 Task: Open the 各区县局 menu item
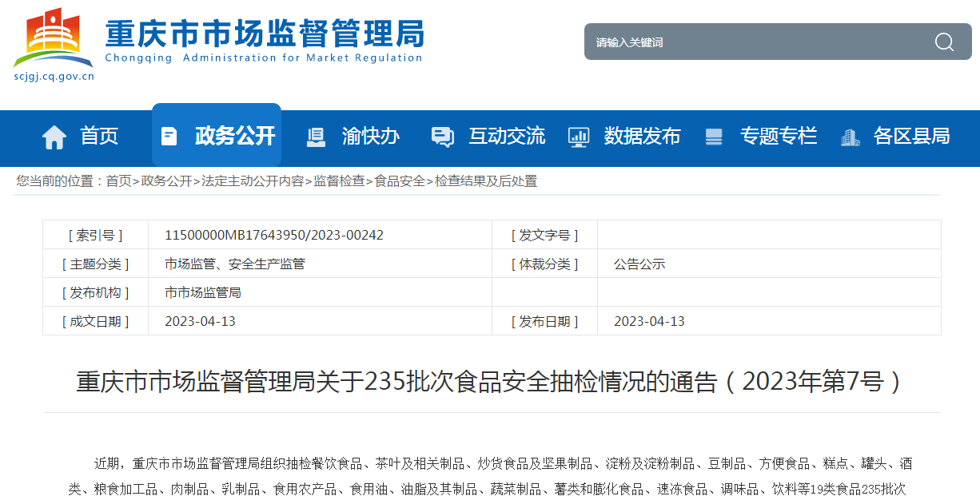tap(912, 136)
